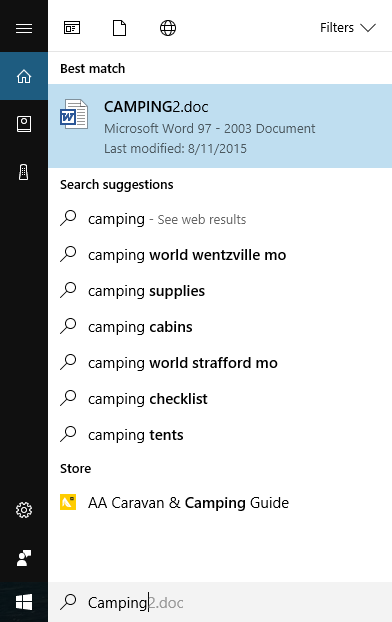Viewport: 392px width, 622px height.
Task: Select the Word document icon for CAMPING2.doc
Action: point(74,114)
